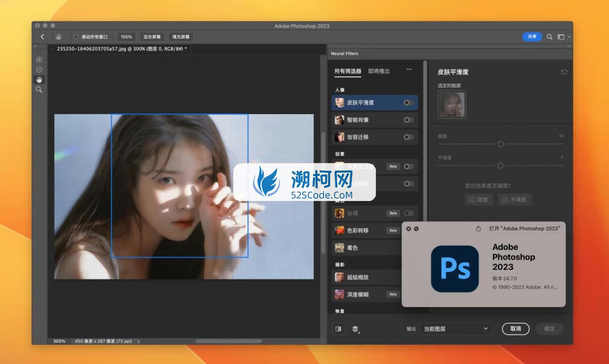Click the 色彩转移 filter thumbnail icon

(x=339, y=230)
